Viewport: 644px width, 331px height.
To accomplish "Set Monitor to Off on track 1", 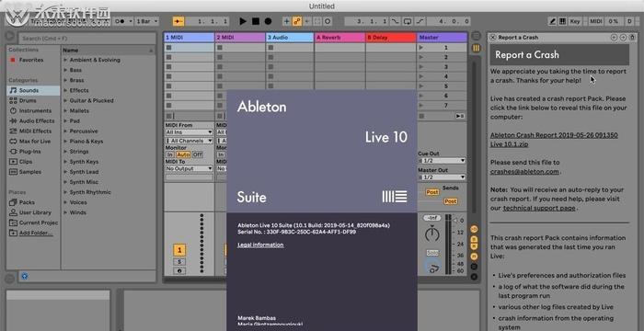I will coord(198,154).
